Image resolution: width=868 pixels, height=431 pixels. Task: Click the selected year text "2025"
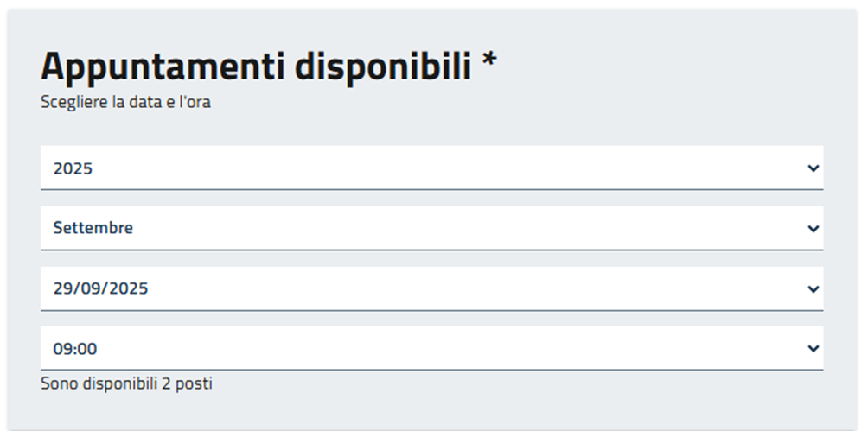(x=73, y=169)
